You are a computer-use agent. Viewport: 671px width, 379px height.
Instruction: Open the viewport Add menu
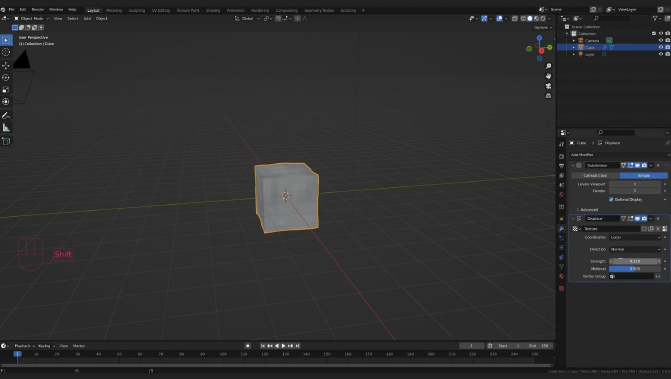coord(87,18)
